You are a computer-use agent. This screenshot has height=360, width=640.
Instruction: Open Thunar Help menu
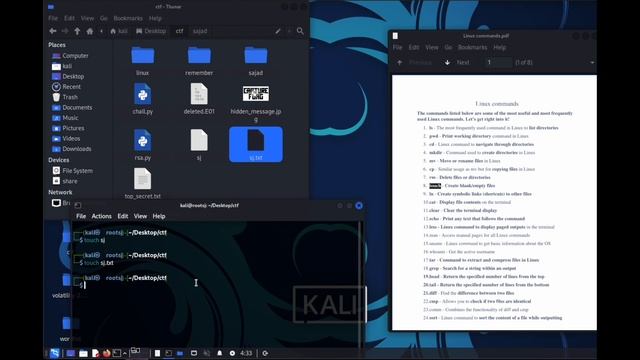155,18
